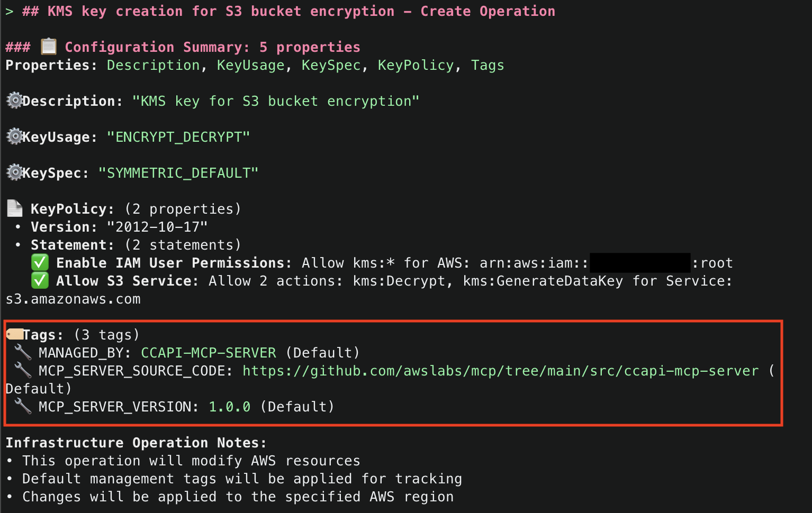This screenshot has width=812, height=513.
Task: Click the clipboard icon beside Configuration Summary
Action: pos(49,47)
